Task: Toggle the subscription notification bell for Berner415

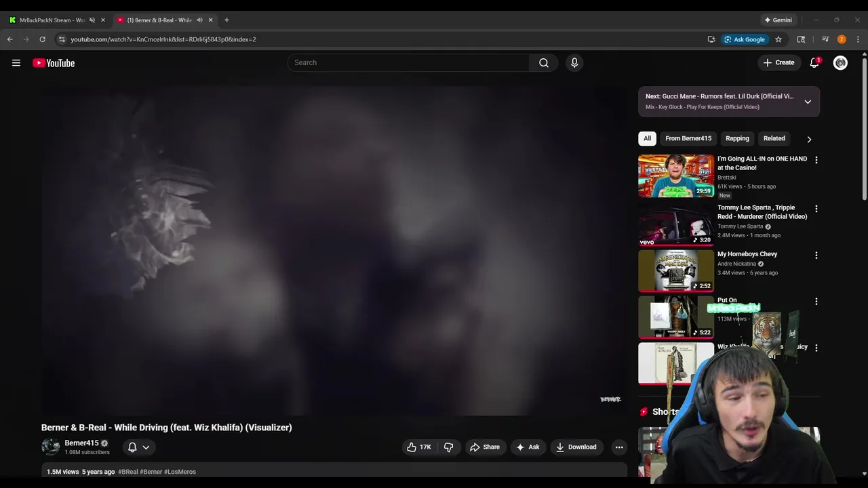Action: coord(132,447)
